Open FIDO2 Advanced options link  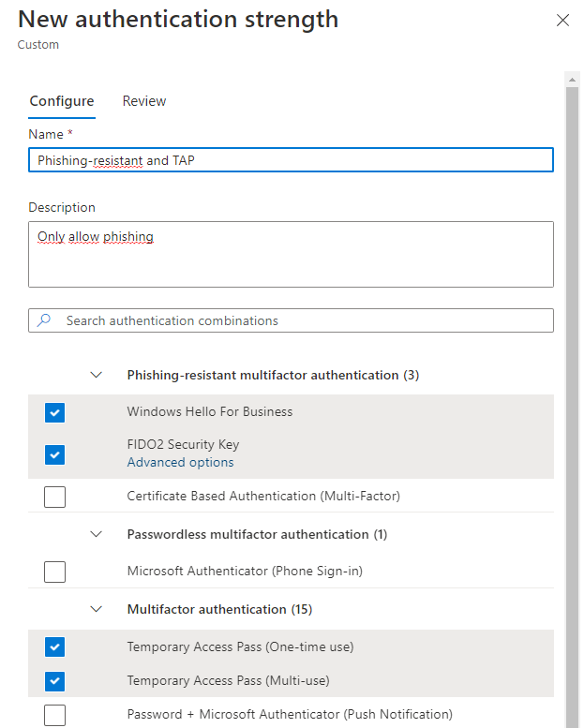pos(180,463)
